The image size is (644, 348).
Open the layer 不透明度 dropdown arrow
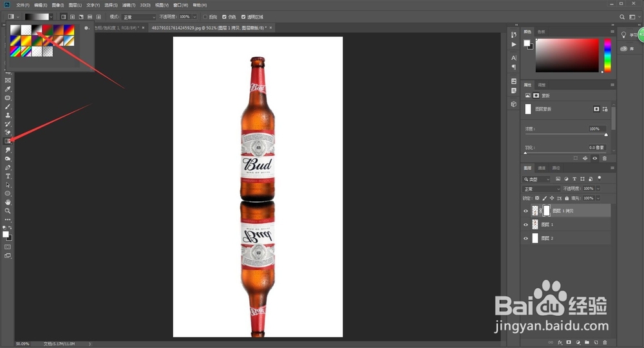tap(598, 188)
